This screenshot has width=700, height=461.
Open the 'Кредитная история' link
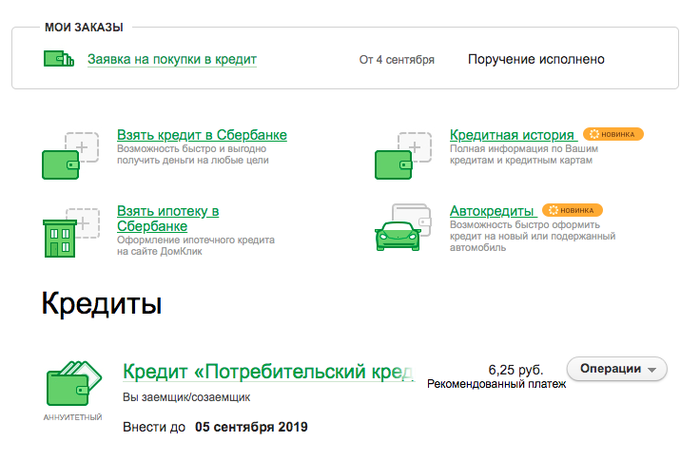[513, 135]
